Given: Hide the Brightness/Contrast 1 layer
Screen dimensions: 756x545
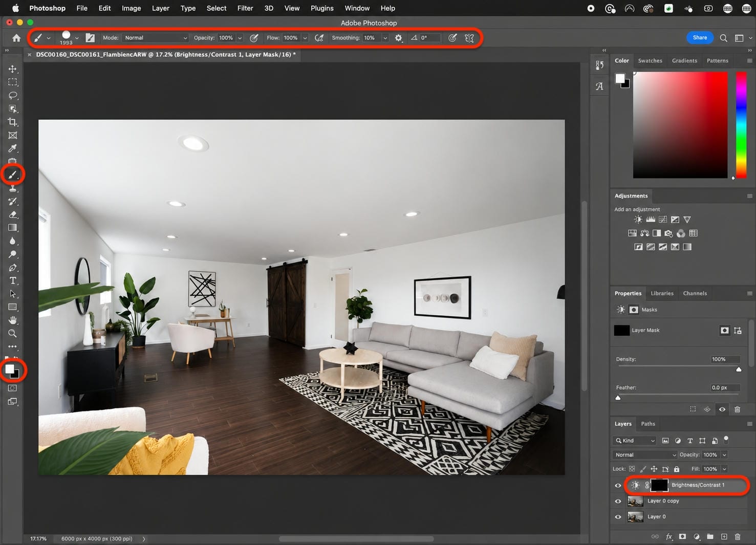Looking at the screenshot, I should point(618,485).
